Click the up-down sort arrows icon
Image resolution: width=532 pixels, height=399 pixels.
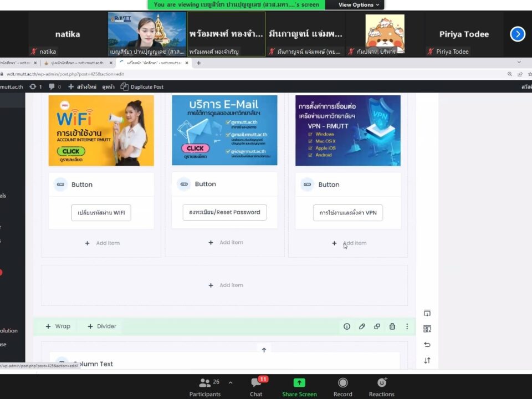[427, 360]
